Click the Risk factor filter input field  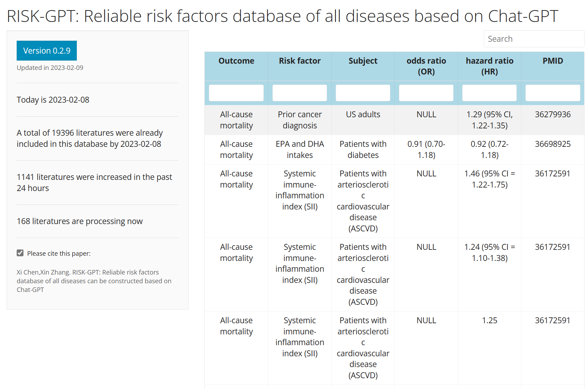tap(299, 93)
